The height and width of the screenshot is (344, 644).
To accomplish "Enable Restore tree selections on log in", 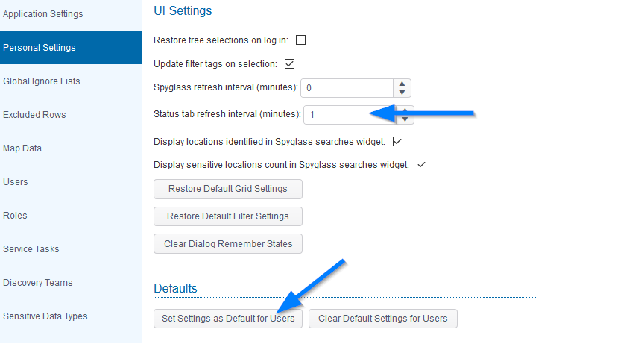I will point(301,40).
